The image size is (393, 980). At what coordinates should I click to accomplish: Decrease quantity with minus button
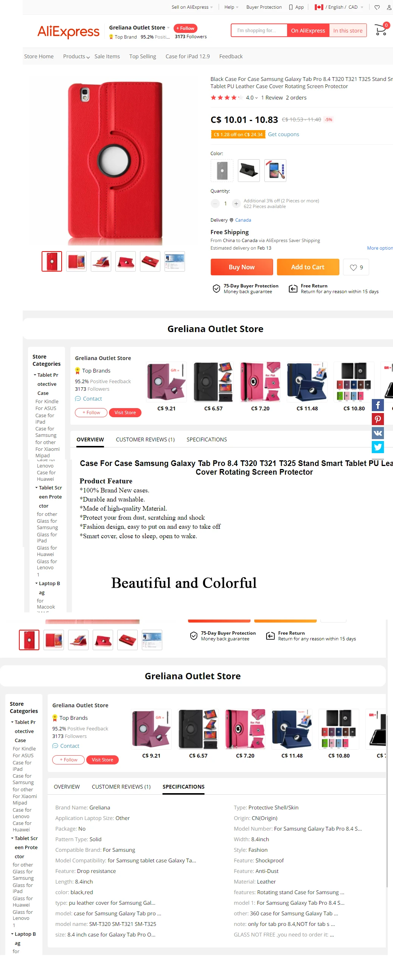[215, 203]
